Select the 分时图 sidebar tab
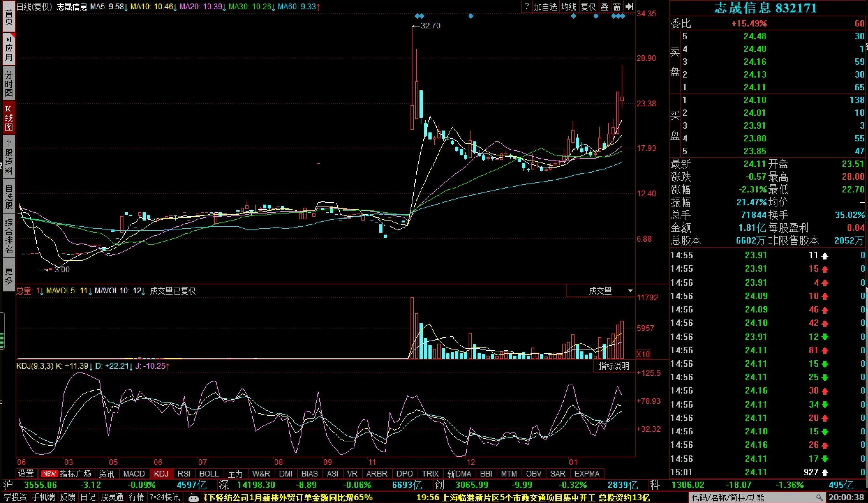Viewport: 868px width, 503px height. 9,84
